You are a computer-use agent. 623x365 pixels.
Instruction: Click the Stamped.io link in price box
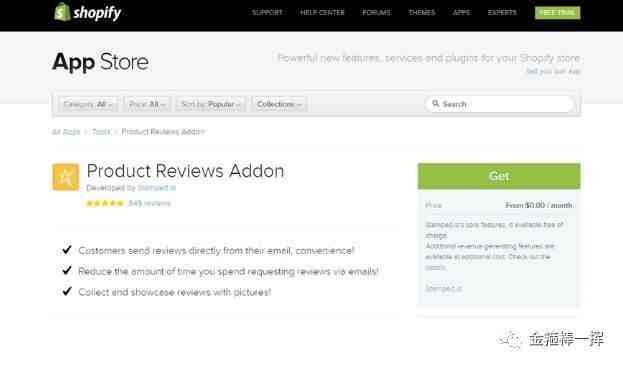pos(443,288)
